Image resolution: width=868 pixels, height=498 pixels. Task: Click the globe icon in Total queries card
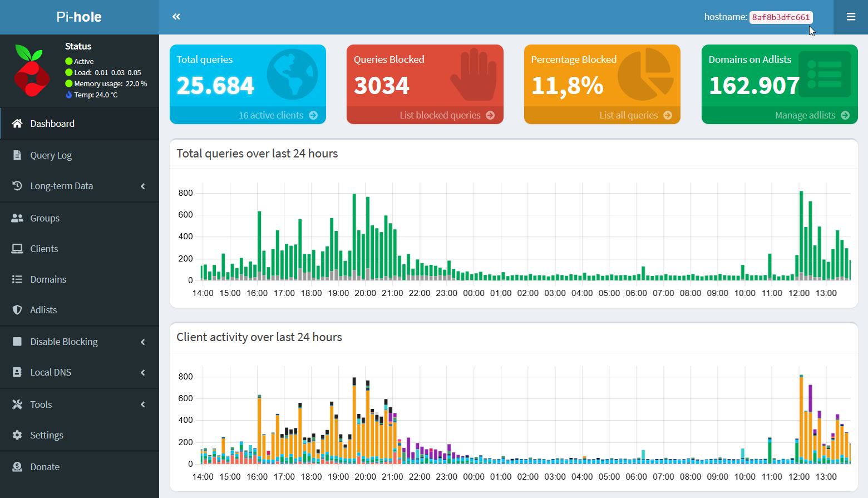pos(292,75)
